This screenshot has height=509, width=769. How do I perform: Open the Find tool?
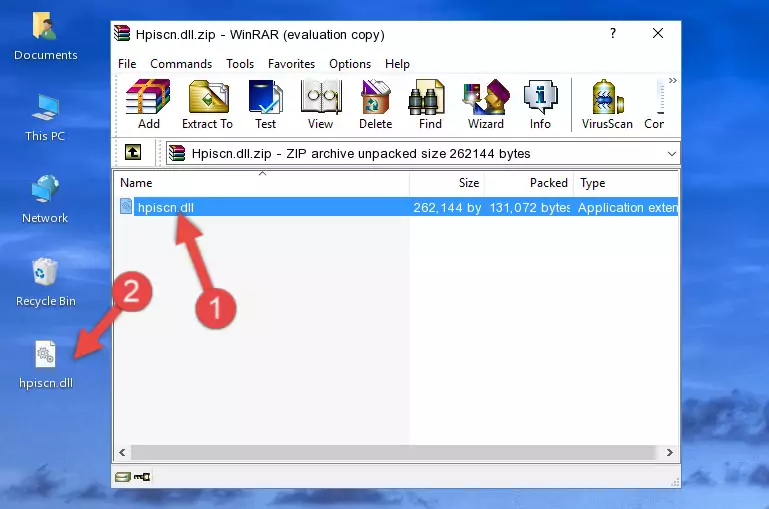(x=430, y=104)
